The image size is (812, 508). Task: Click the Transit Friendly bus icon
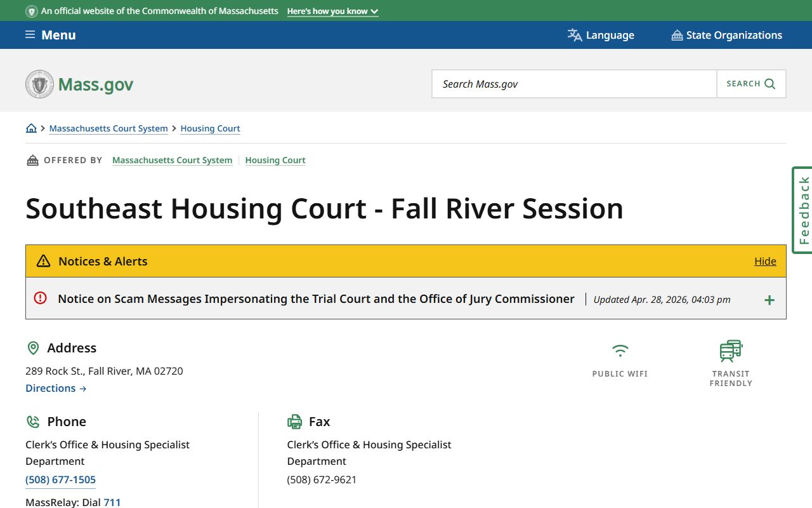tap(731, 351)
